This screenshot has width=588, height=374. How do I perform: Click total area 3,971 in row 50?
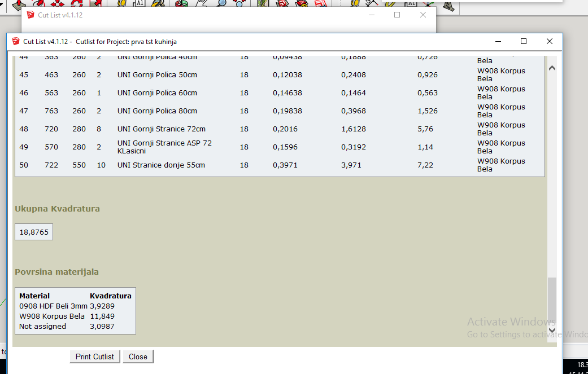[x=351, y=165]
